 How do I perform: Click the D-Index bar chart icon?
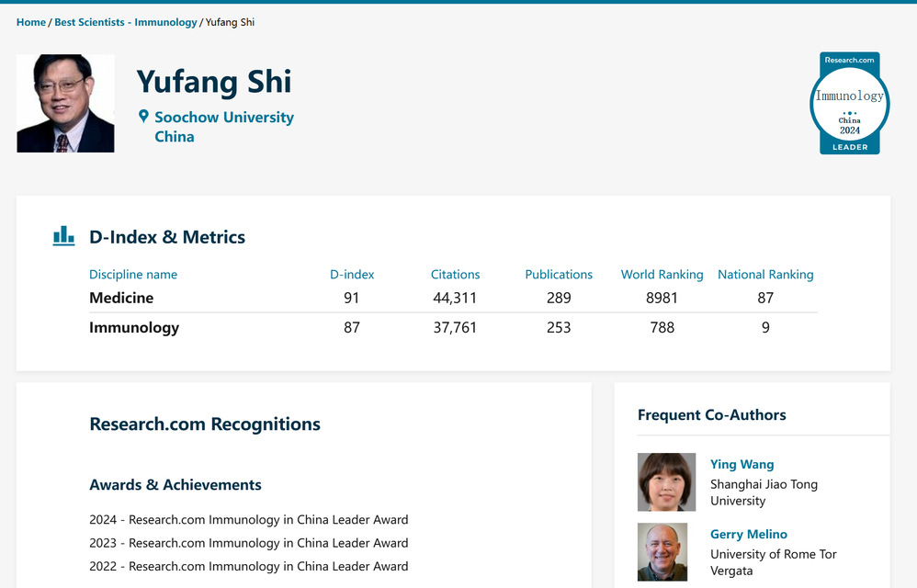[63, 236]
